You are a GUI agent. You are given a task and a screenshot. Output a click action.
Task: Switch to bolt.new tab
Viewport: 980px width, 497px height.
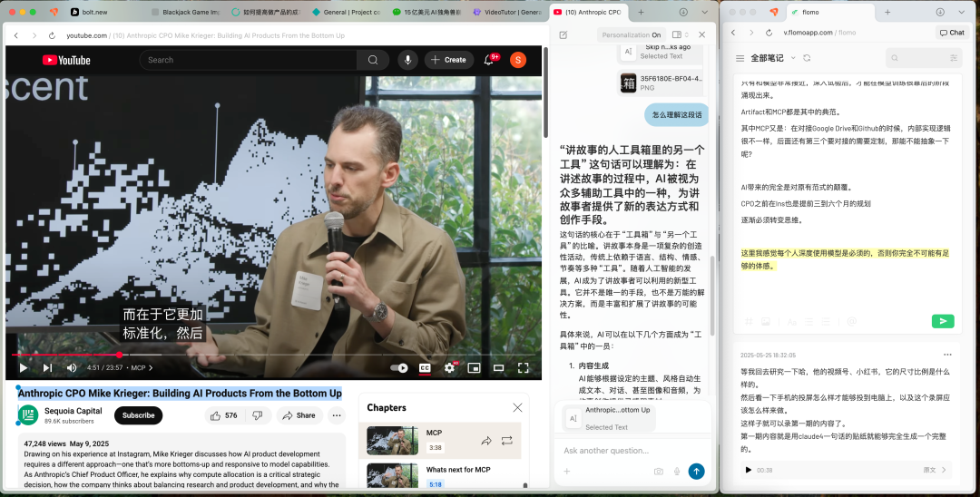point(94,12)
